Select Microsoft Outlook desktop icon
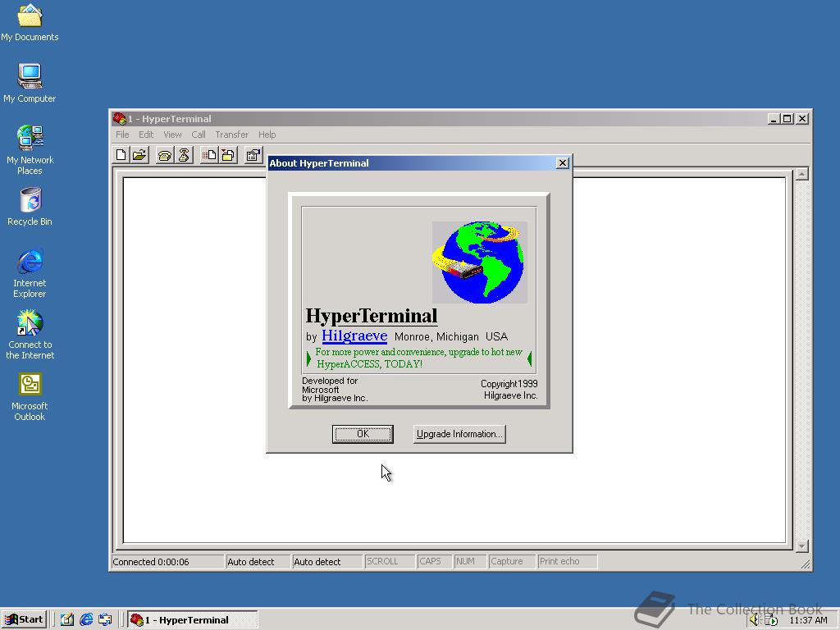This screenshot has height=630, width=840. (x=30, y=396)
